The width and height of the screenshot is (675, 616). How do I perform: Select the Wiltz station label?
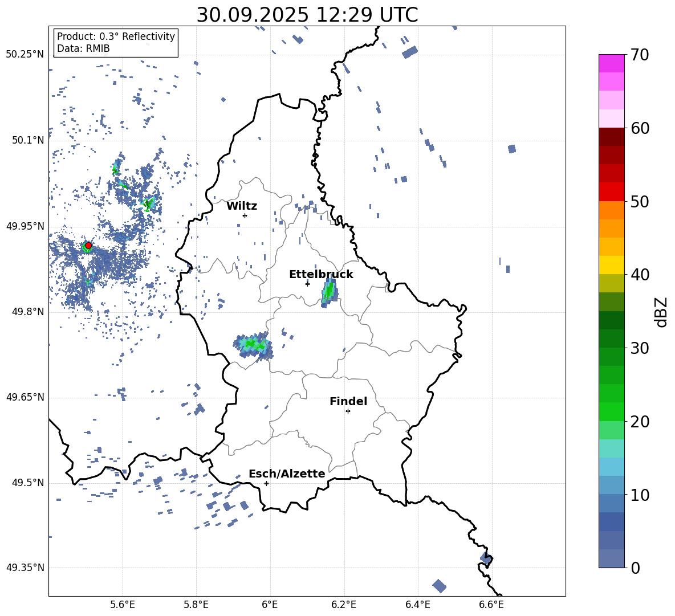tap(242, 206)
